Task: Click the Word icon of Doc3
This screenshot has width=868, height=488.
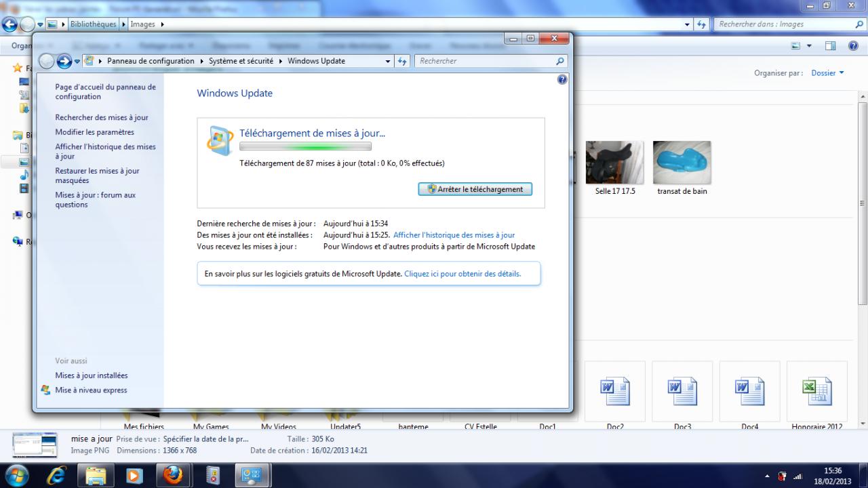Action: click(682, 391)
